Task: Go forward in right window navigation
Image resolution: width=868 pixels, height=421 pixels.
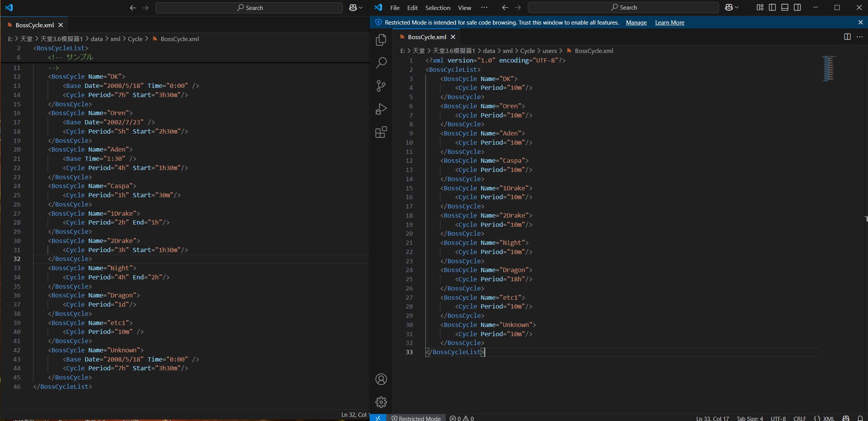Action: (518, 8)
